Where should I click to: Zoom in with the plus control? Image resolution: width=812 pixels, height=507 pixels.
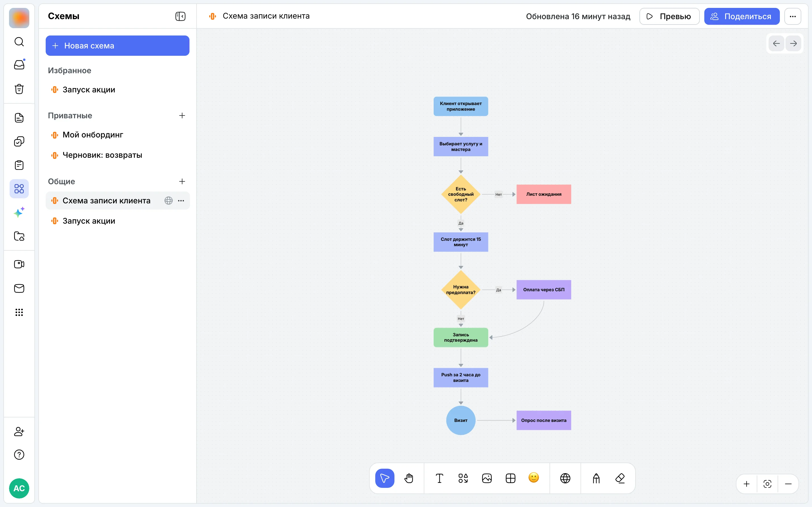click(x=747, y=484)
